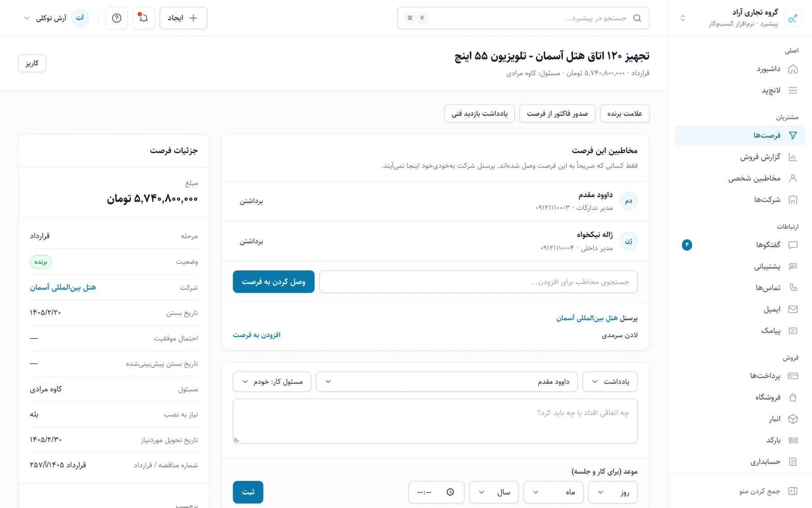
Task: Go to شرکت‌ها menu item
Action: coord(740,200)
